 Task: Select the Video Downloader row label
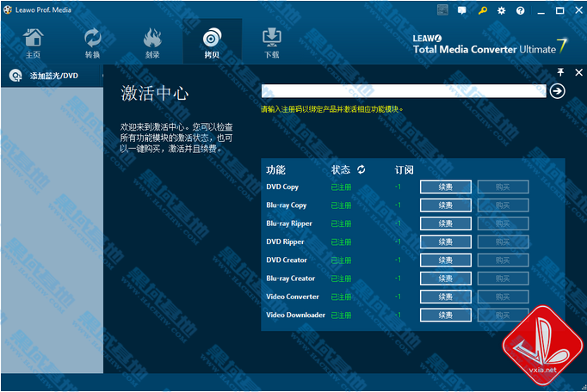296,315
